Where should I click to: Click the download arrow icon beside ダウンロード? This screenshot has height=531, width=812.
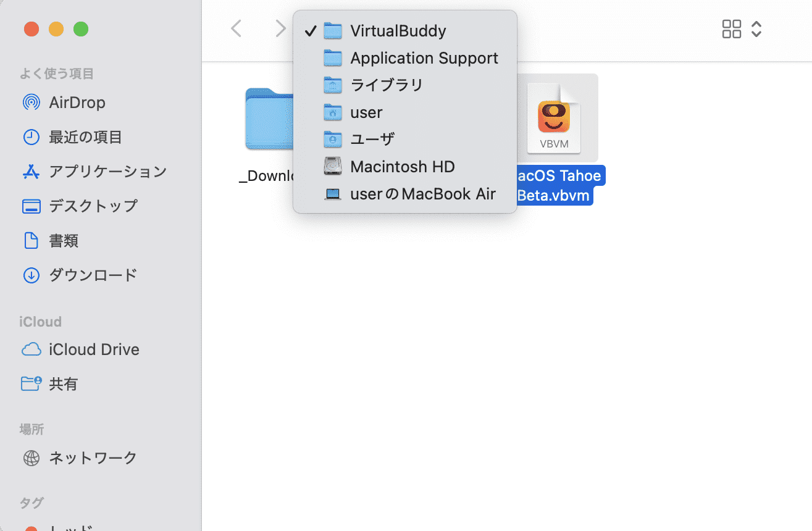31,275
